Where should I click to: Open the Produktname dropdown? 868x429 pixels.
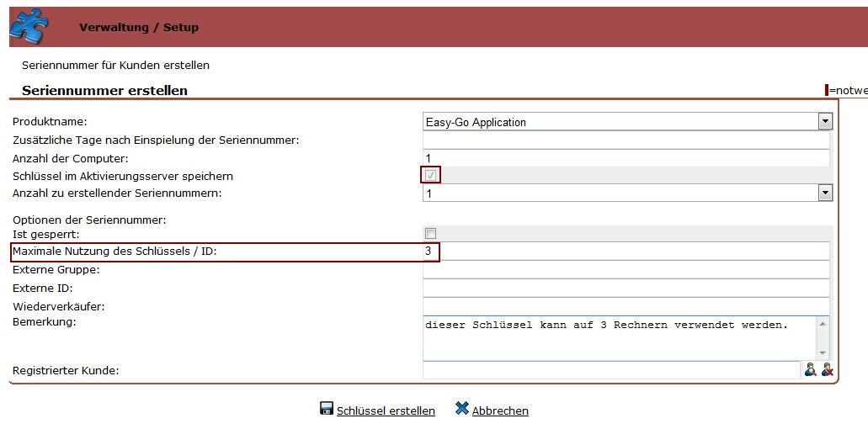click(825, 122)
